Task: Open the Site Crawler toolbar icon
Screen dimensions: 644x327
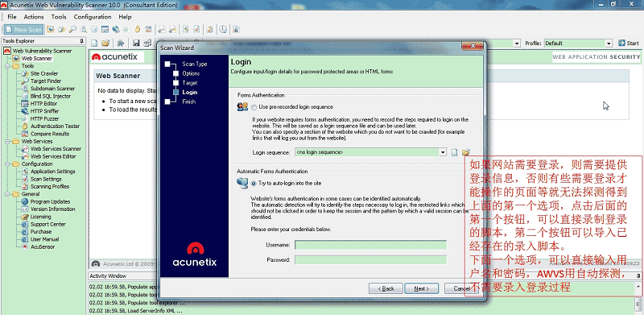Action: tap(62, 30)
